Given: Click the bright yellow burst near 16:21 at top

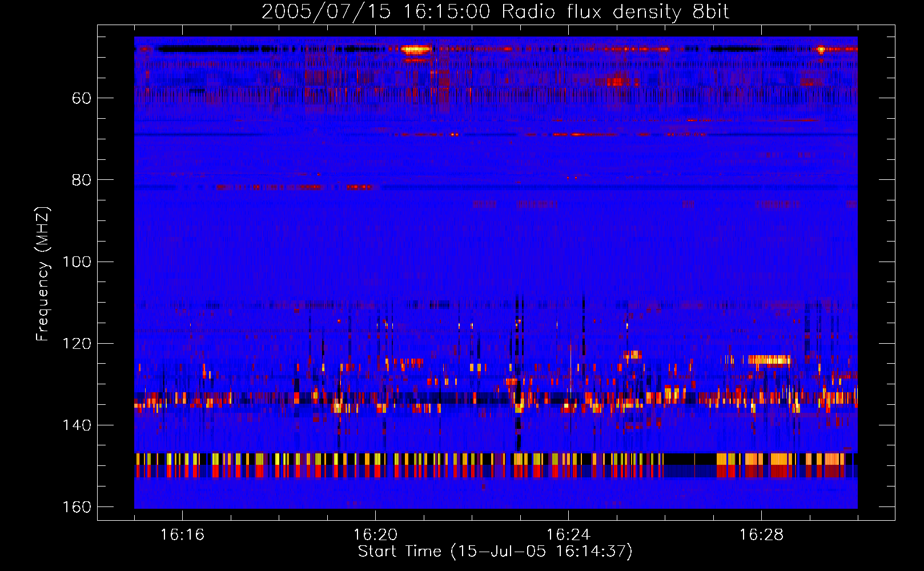Looking at the screenshot, I should click(416, 50).
